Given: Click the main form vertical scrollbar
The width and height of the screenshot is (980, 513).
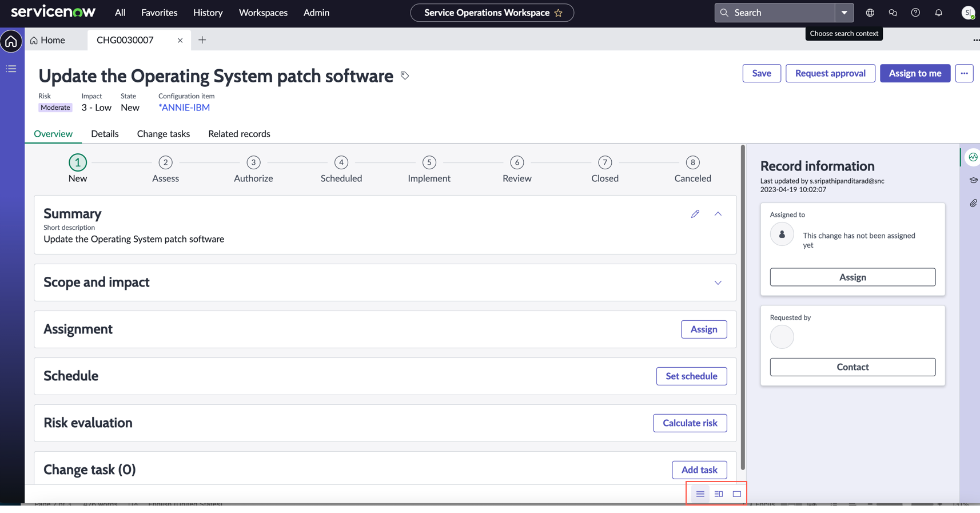Looking at the screenshot, I should point(743,307).
